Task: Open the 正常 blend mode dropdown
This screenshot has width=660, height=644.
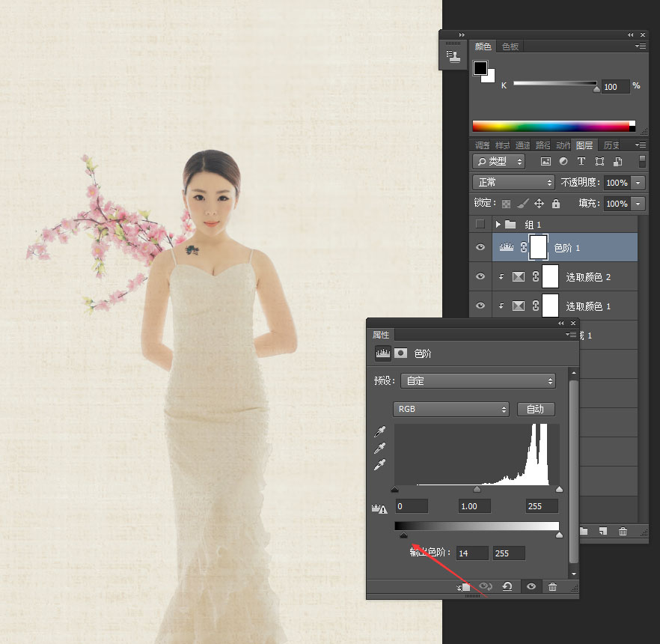Action: [513, 183]
